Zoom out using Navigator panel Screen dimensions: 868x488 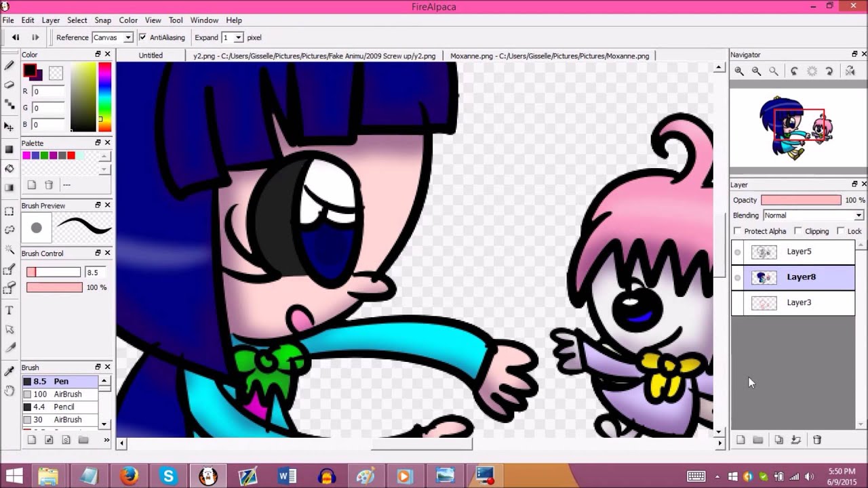coord(756,71)
